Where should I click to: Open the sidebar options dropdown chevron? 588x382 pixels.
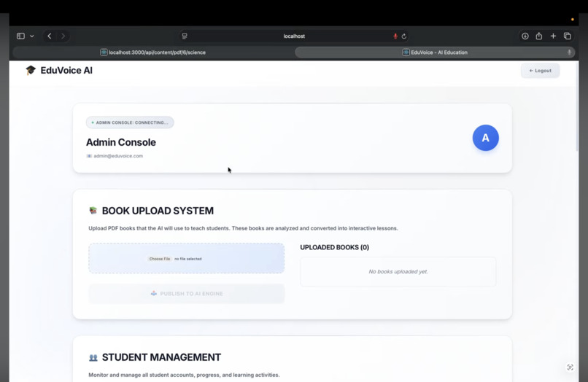pos(32,36)
